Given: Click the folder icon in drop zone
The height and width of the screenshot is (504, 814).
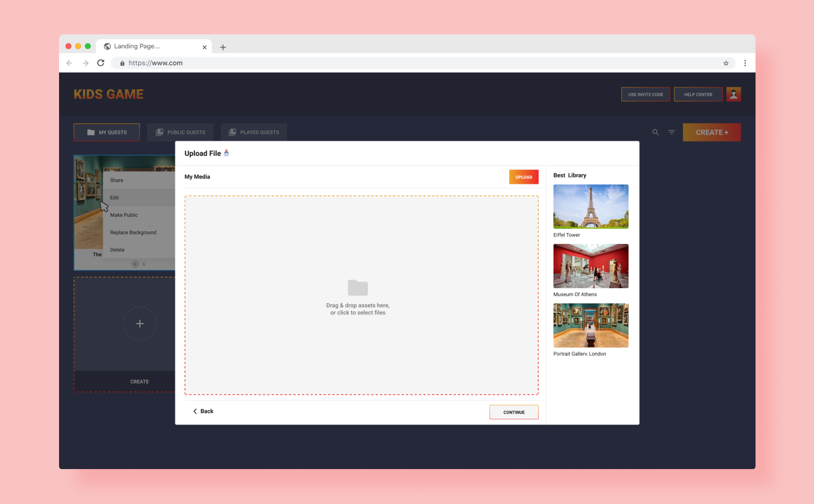Looking at the screenshot, I should [358, 288].
